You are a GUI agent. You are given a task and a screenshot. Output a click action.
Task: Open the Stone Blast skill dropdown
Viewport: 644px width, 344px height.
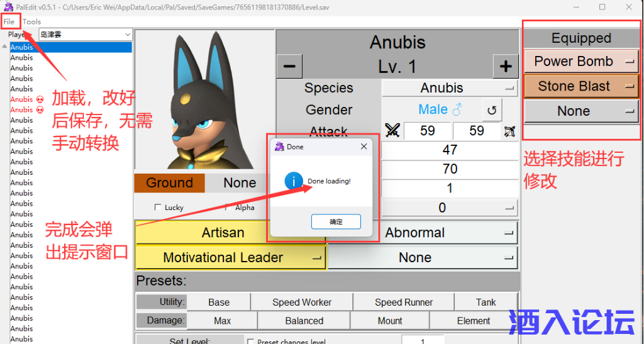pyautogui.click(x=581, y=86)
